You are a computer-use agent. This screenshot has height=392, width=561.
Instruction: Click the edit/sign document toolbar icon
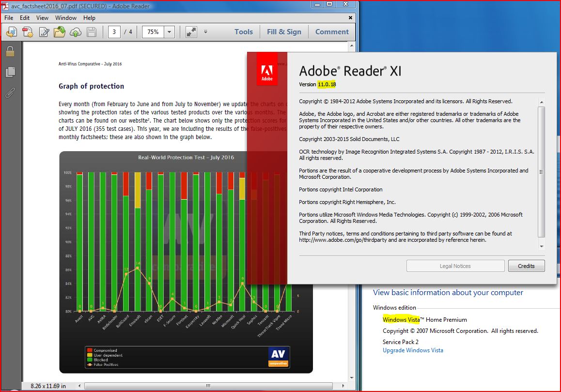tap(44, 32)
